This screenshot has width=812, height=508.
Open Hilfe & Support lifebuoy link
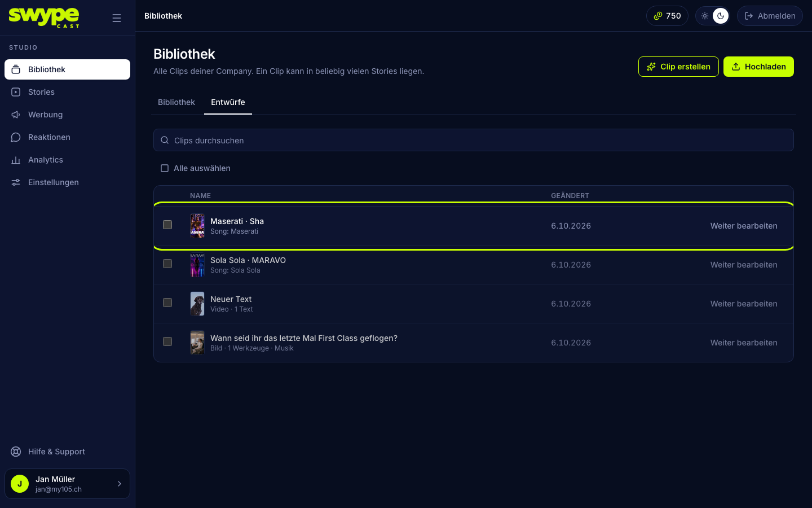67,452
